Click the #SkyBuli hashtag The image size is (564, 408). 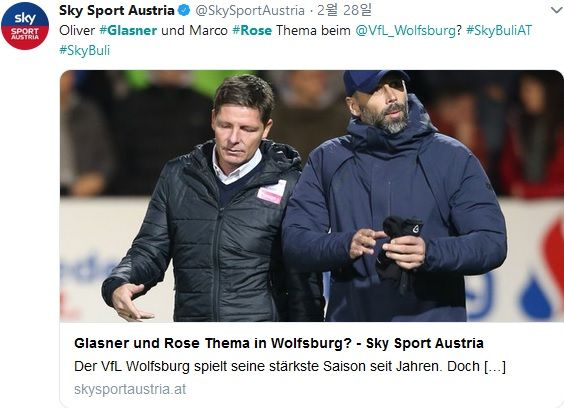85,50
